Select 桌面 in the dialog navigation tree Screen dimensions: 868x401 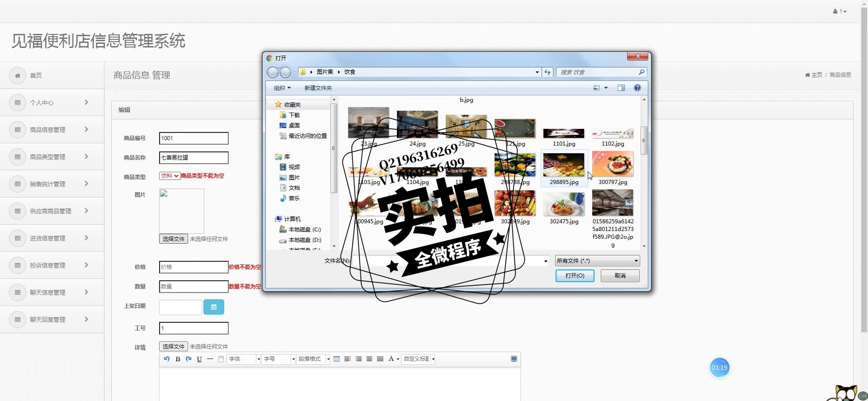[294, 126]
